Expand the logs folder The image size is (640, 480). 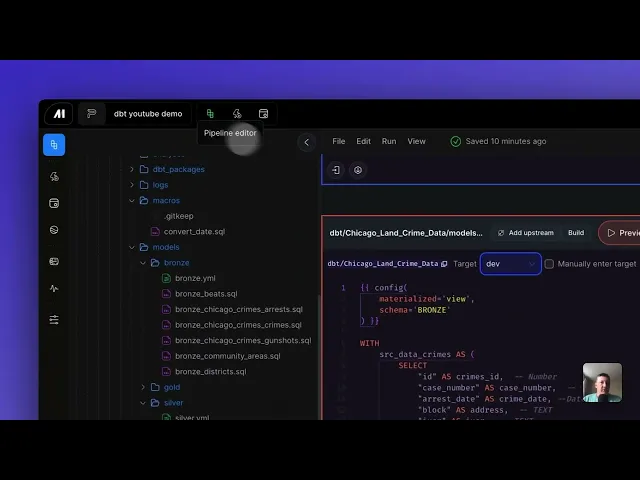pos(132,184)
